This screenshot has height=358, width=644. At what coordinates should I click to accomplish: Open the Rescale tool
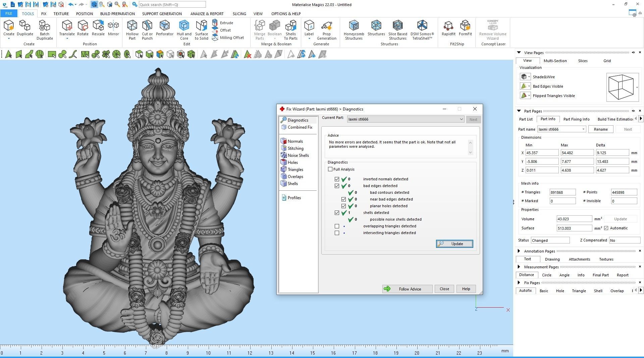coord(98,28)
